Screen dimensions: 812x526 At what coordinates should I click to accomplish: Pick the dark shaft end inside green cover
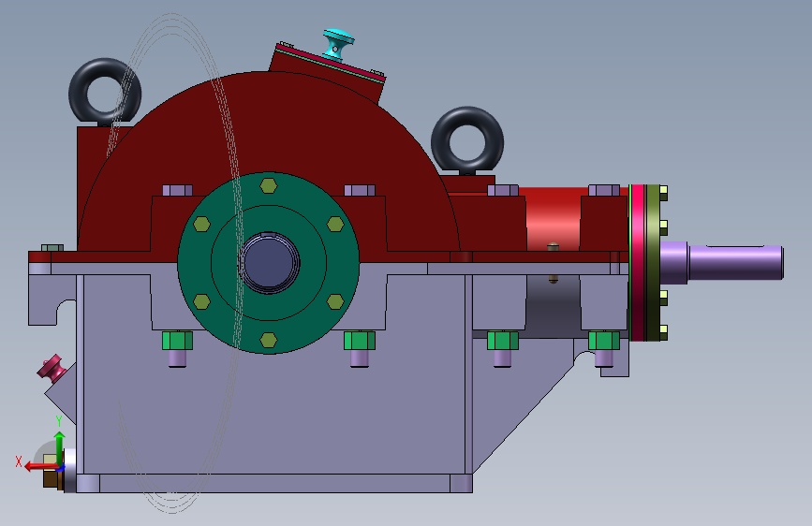[268, 262]
